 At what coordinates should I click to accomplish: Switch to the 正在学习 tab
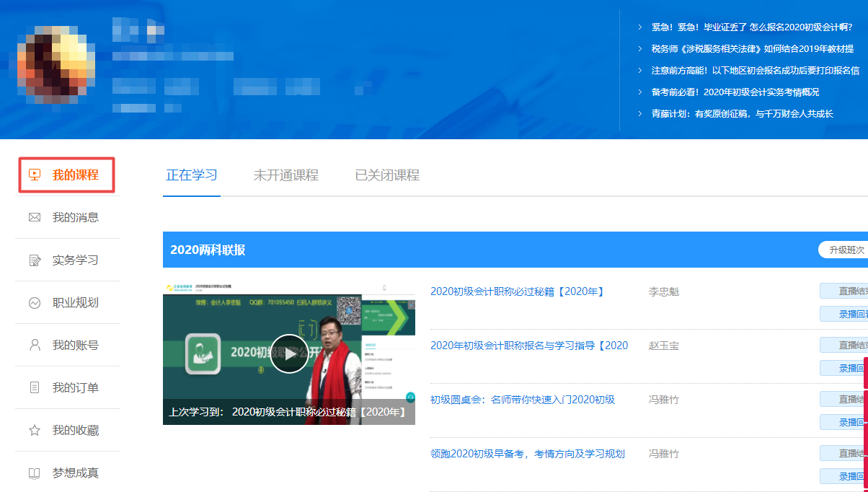pos(192,175)
